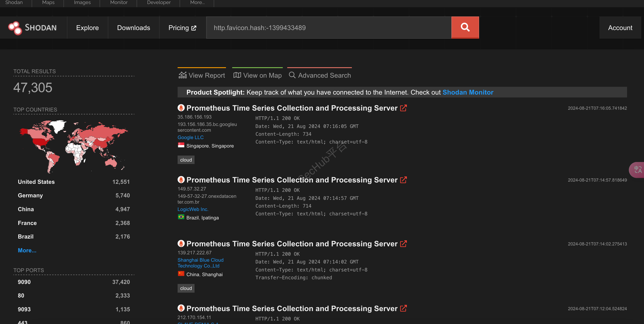The height and width of the screenshot is (324, 644).
Task: Open external link icon for 149.57.32.27 result
Action: [403, 180]
